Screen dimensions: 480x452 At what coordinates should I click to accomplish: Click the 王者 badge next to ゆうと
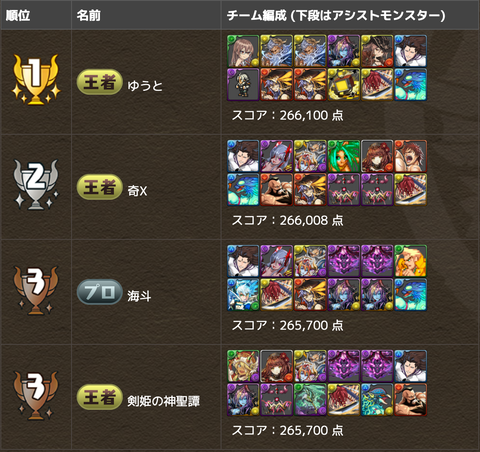pyautogui.click(x=100, y=82)
